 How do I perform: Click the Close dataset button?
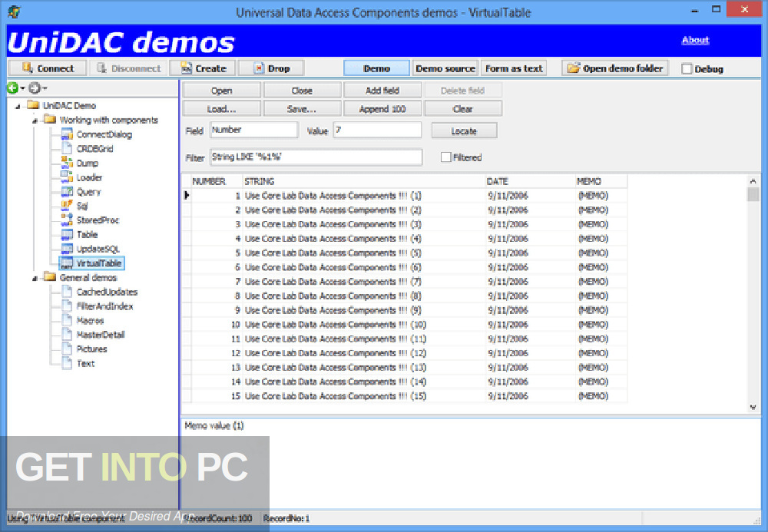pyautogui.click(x=302, y=91)
